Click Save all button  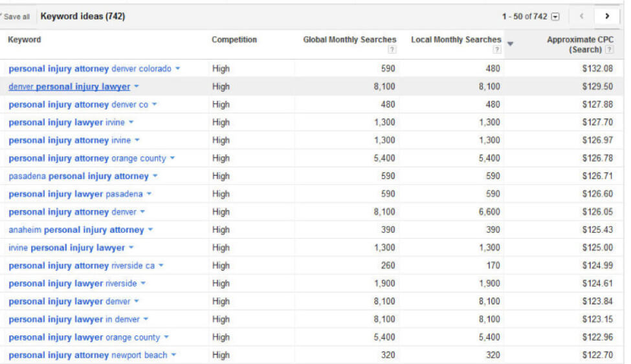(x=16, y=17)
